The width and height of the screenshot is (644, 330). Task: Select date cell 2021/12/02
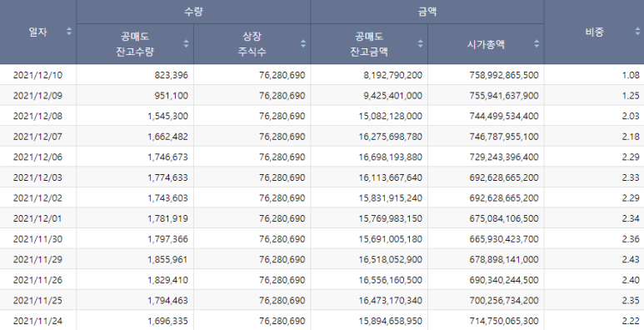[x=37, y=198]
